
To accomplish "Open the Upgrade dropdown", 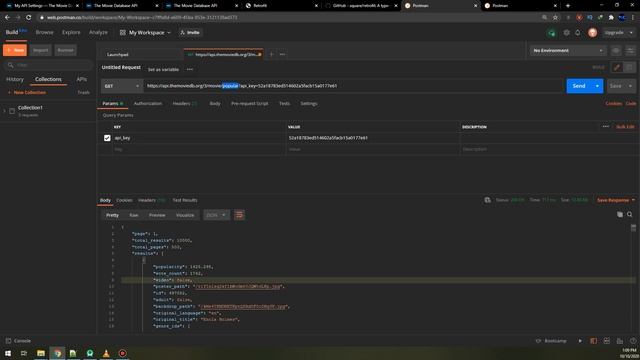I will 619,33.
